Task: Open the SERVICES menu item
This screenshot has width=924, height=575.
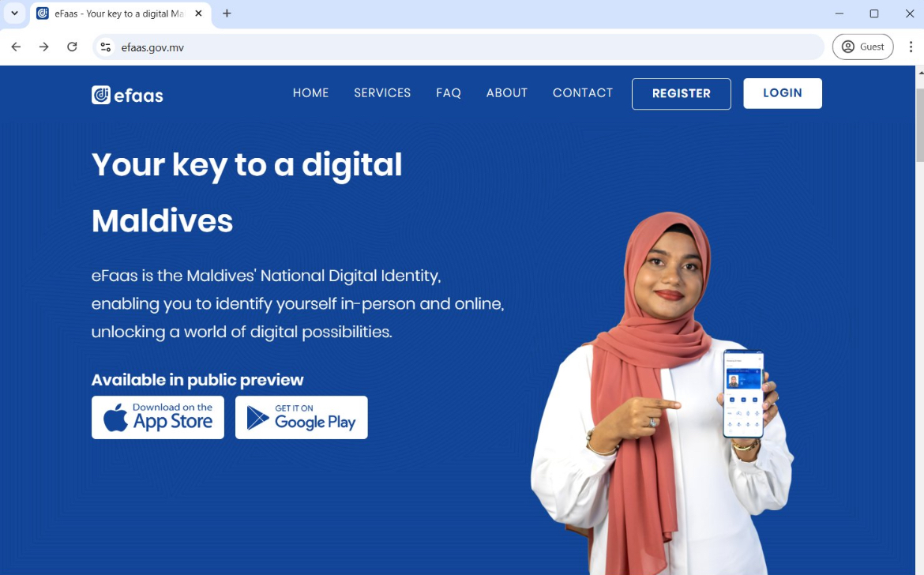Action: tap(382, 93)
